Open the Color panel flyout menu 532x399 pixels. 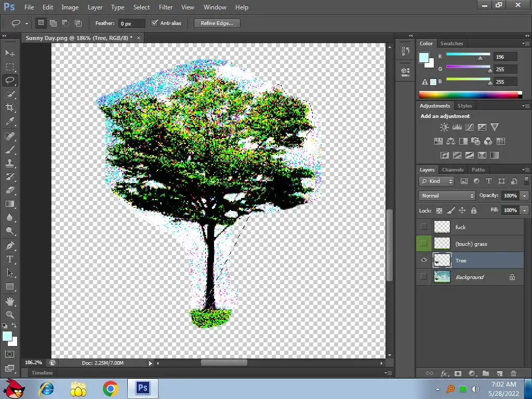pyautogui.click(x=526, y=44)
